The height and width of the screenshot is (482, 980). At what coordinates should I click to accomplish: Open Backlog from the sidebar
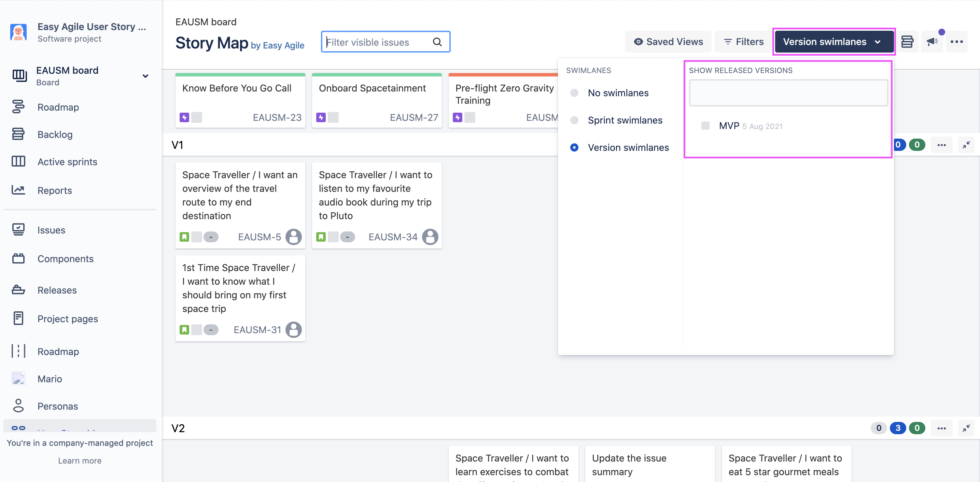(x=55, y=134)
